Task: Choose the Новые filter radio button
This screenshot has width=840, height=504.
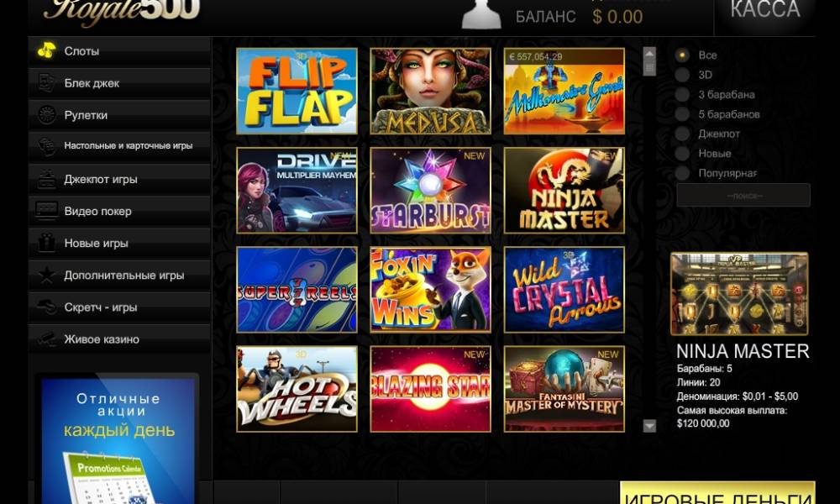Action: (682, 154)
